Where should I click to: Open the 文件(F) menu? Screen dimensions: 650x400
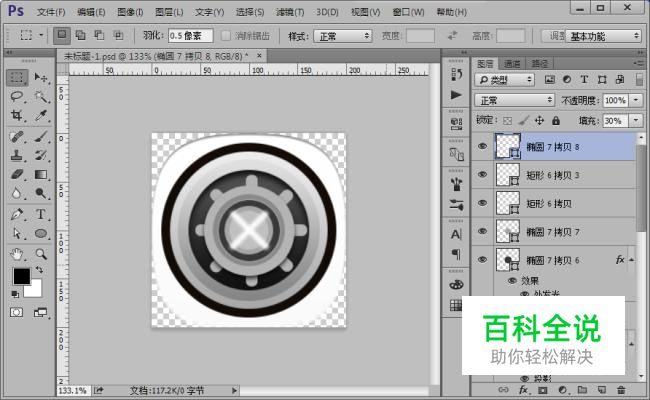click(51, 12)
